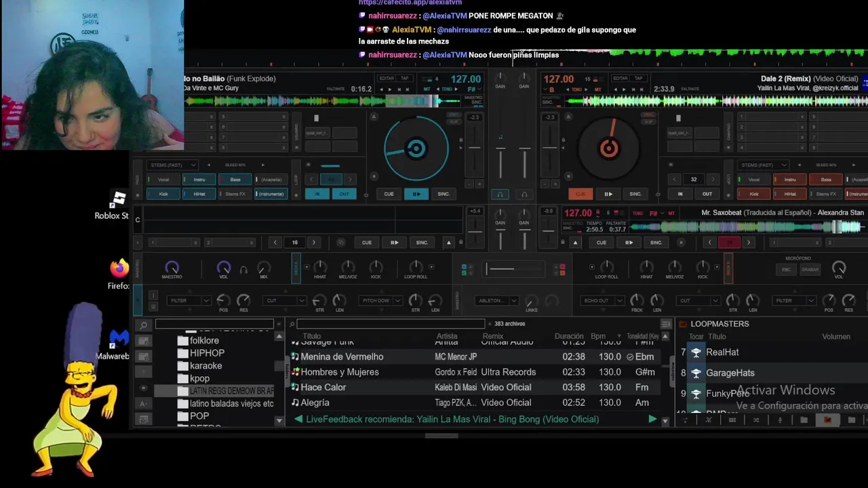Toggle left deck Vocal stem pad

click(x=163, y=180)
